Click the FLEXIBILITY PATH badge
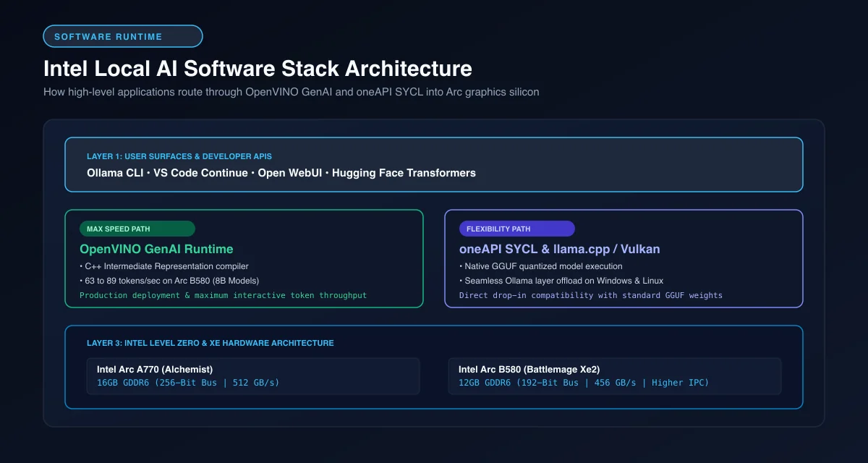The height and width of the screenshot is (463, 868). tap(517, 229)
